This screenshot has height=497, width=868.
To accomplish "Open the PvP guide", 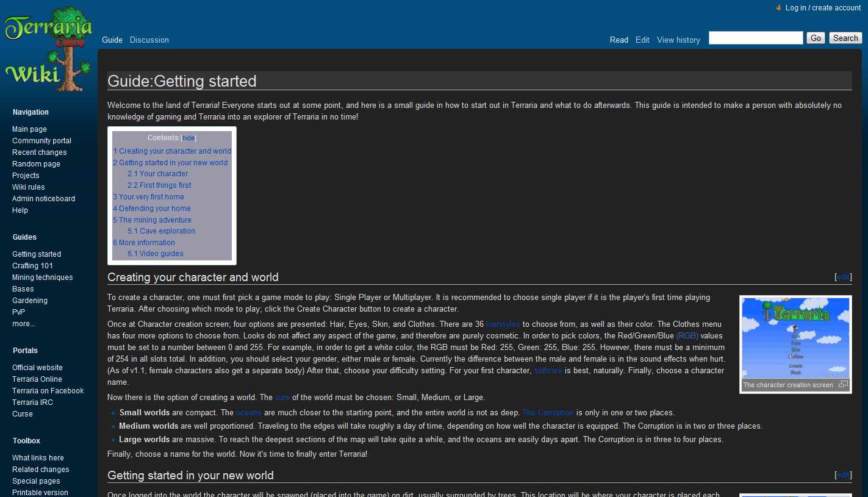I will click(x=18, y=312).
